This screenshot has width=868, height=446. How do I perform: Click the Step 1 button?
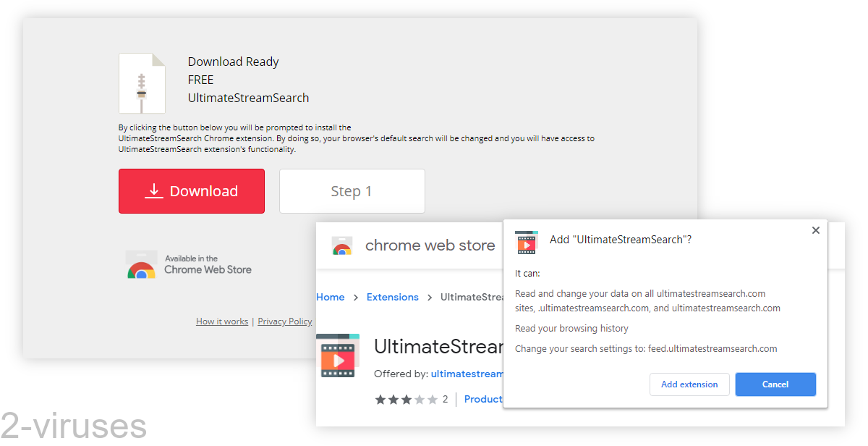352,190
